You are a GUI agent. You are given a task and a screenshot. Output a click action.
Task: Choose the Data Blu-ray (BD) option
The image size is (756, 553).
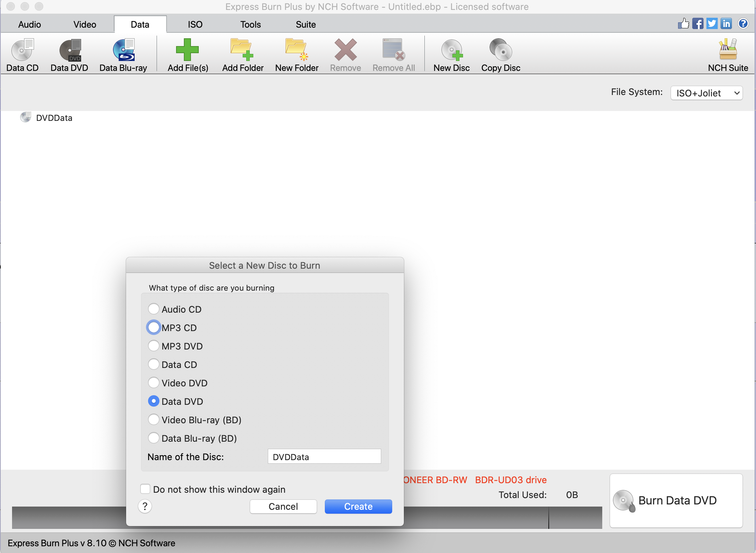tap(153, 438)
